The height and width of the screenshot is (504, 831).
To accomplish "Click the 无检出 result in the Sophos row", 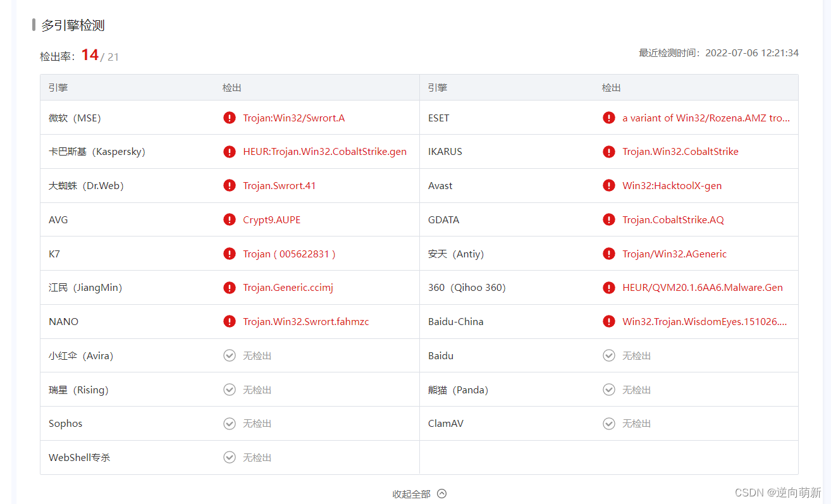I will pyautogui.click(x=257, y=424).
